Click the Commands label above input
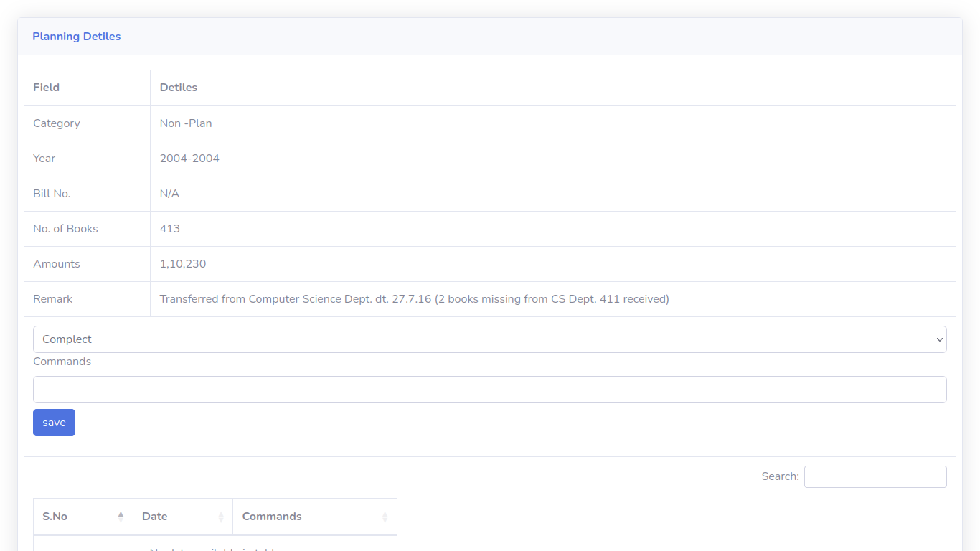980x551 pixels. click(x=62, y=362)
